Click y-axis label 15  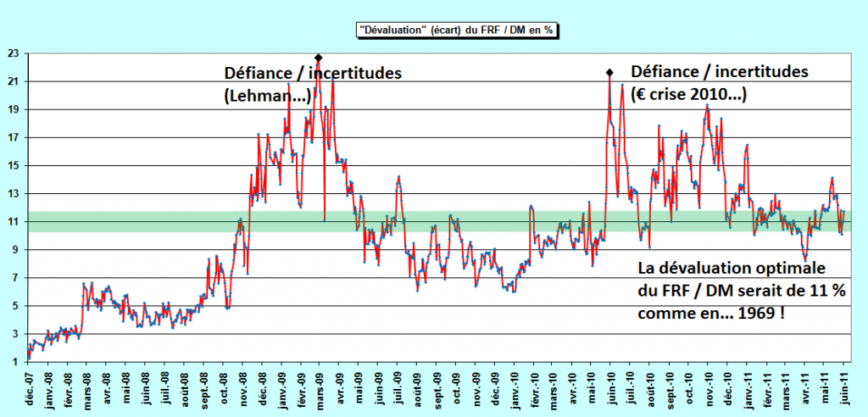pos(14,165)
